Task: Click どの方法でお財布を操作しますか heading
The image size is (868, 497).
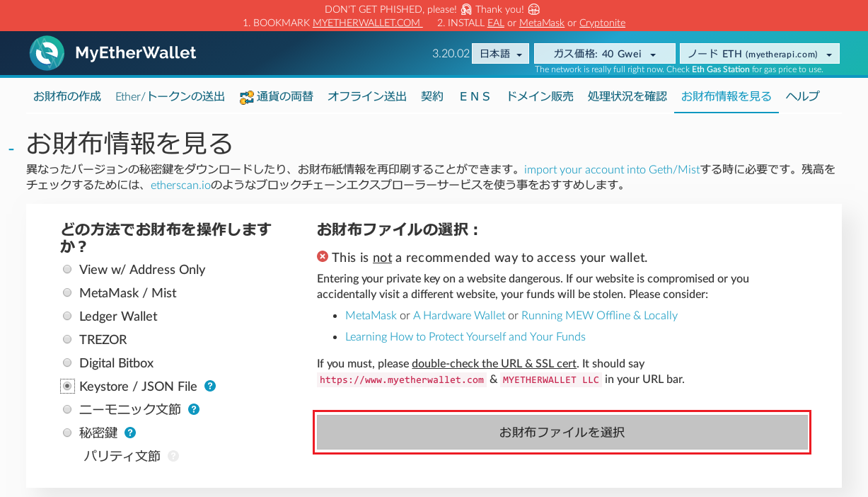Action: pos(166,238)
